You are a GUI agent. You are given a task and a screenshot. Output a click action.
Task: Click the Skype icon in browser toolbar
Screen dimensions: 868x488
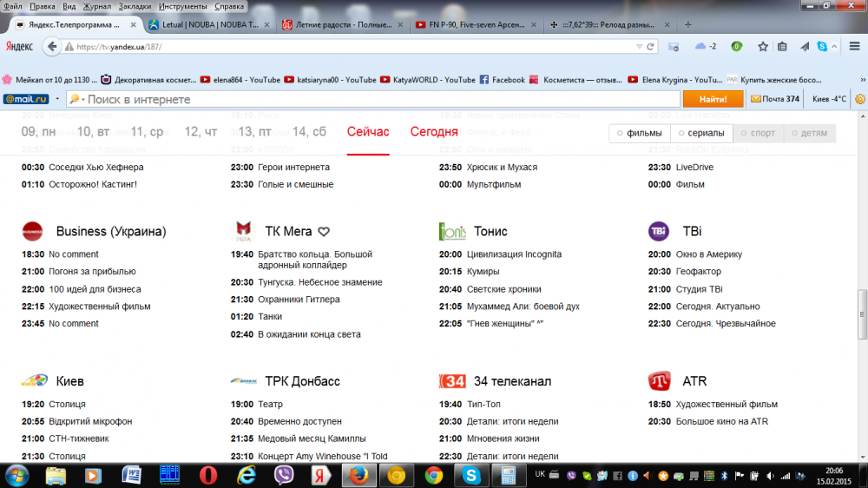point(821,46)
